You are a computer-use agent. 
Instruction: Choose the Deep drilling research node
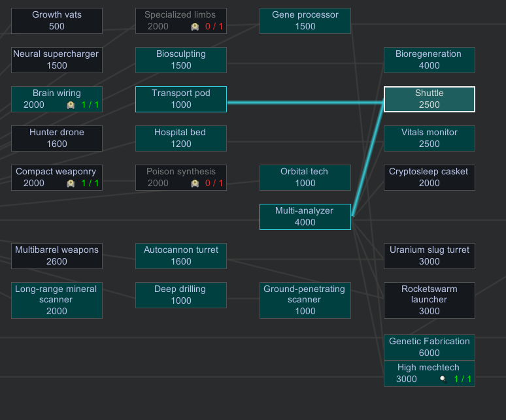pyautogui.click(x=181, y=295)
